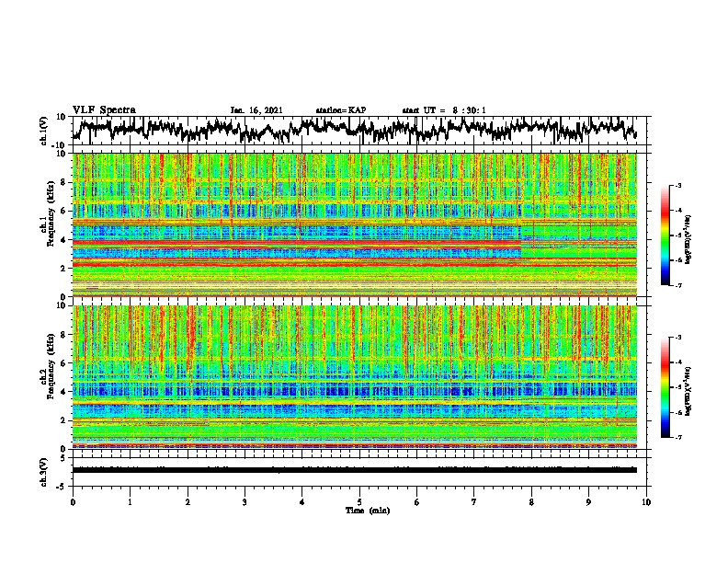Screen dimensions: 728x563
Task: Click the "-5" tick on ch.3(V) axis
Action: click(63, 487)
